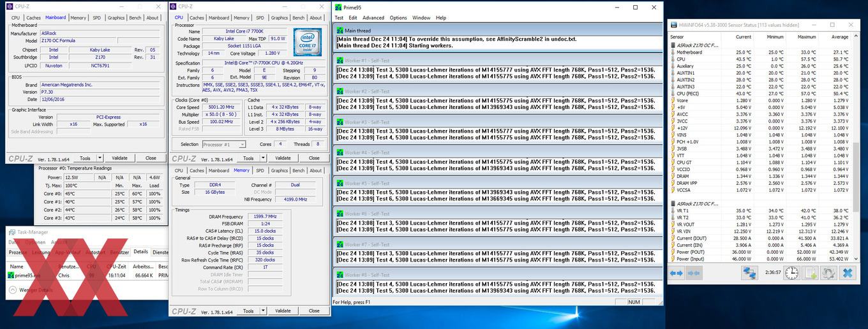Click the NB Frequency 4199.0 MHz value
868x329 pixels.
tap(295, 199)
